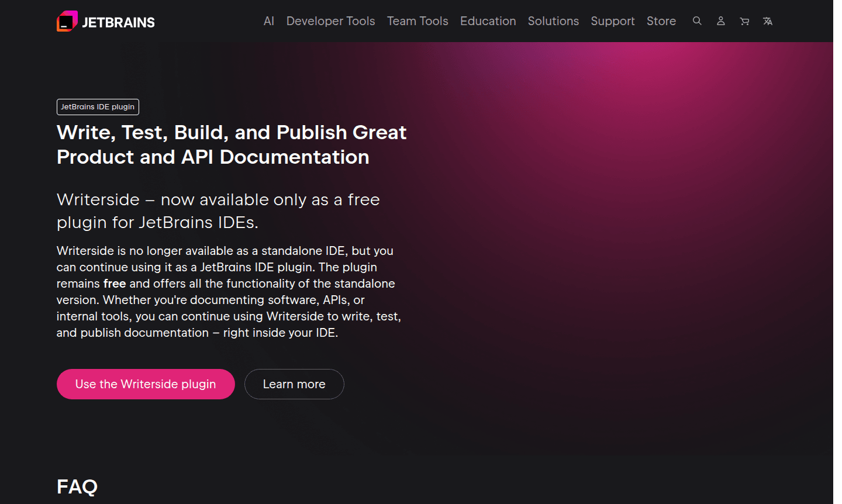Open the user account icon

[721, 21]
